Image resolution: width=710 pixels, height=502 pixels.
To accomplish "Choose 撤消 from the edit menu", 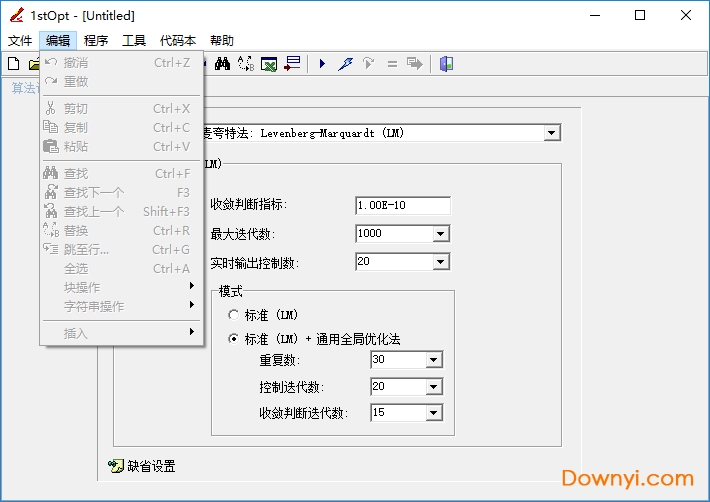I will coord(121,62).
